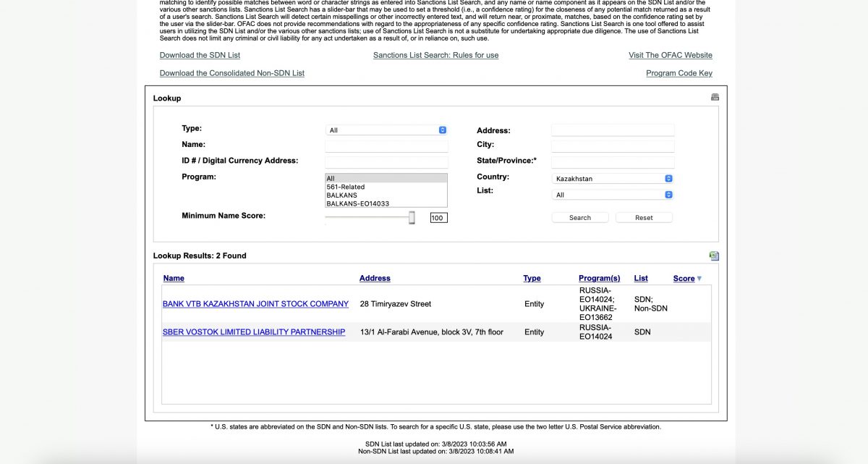Open the Type dropdown

pos(386,130)
